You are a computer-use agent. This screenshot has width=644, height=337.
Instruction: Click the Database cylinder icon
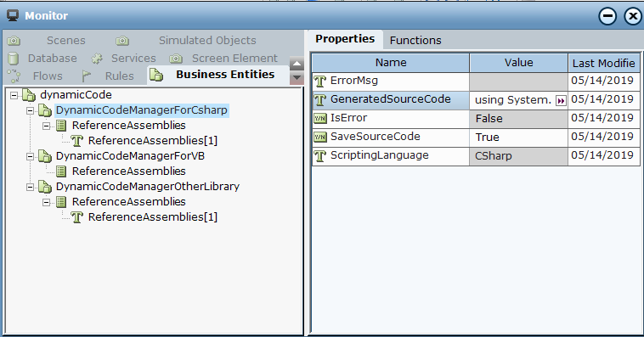(x=14, y=59)
